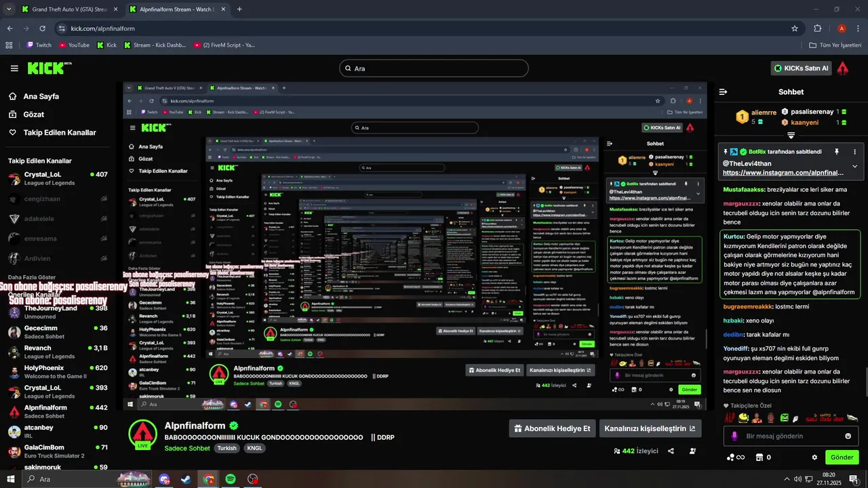Open the Chrome apps grid in the bookmarks bar
Image resolution: width=868 pixels, height=488 pixels.
pos(9,45)
